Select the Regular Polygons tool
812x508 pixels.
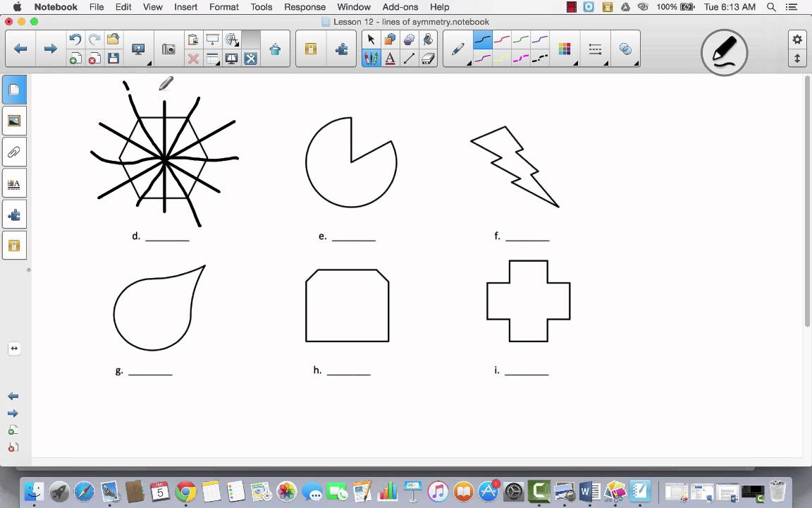coord(409,40)
